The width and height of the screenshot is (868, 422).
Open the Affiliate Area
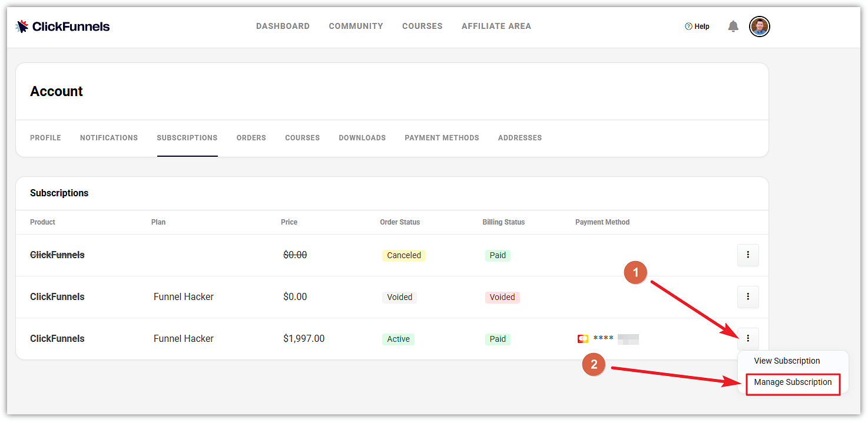pos(496,26)
